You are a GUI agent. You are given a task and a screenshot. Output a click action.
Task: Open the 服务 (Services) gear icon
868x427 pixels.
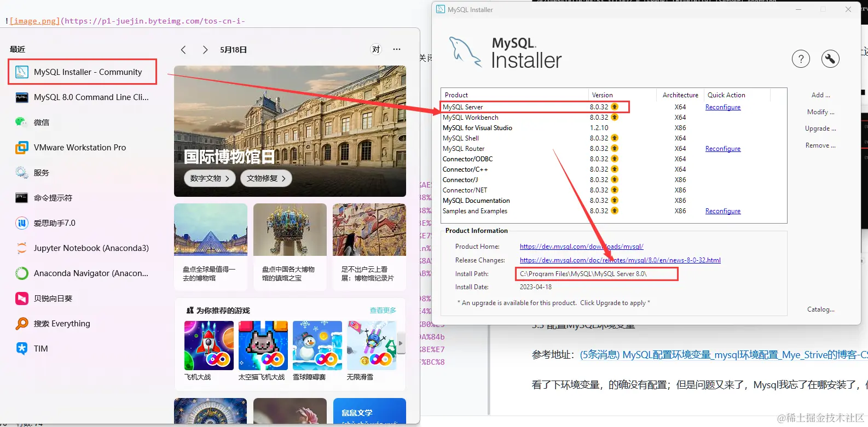tap(22, 173)
